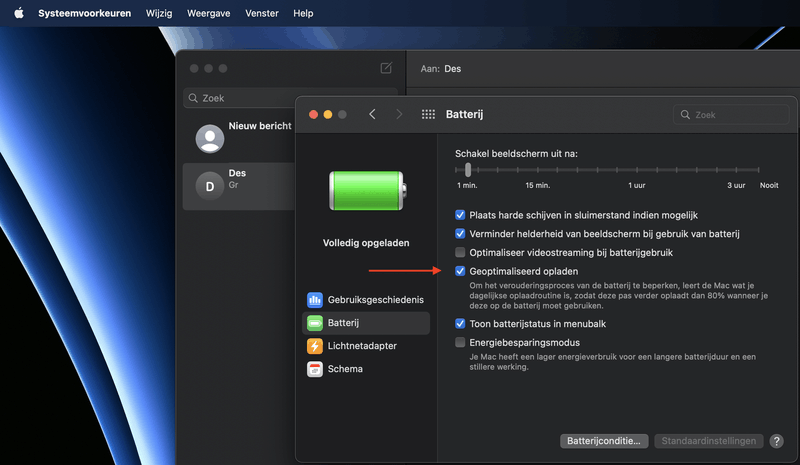Go forward with the right chevron
The image size is (800, 465).
[x=399, y=114]
